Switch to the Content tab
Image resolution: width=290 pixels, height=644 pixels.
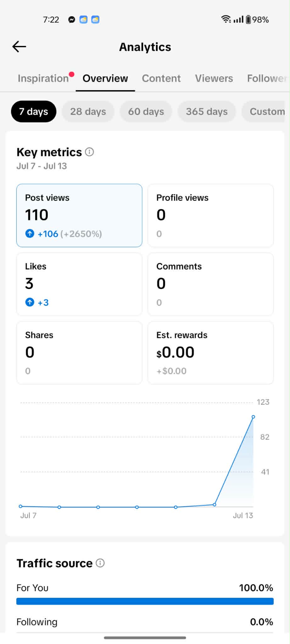tap(161, 78)
